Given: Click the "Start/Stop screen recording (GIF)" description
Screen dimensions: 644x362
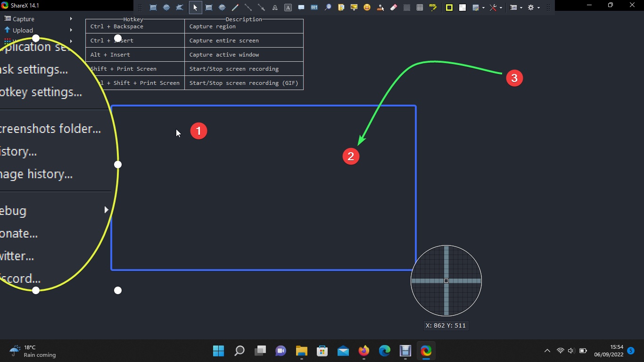Looking at the screenshot, I should (244, 83).
